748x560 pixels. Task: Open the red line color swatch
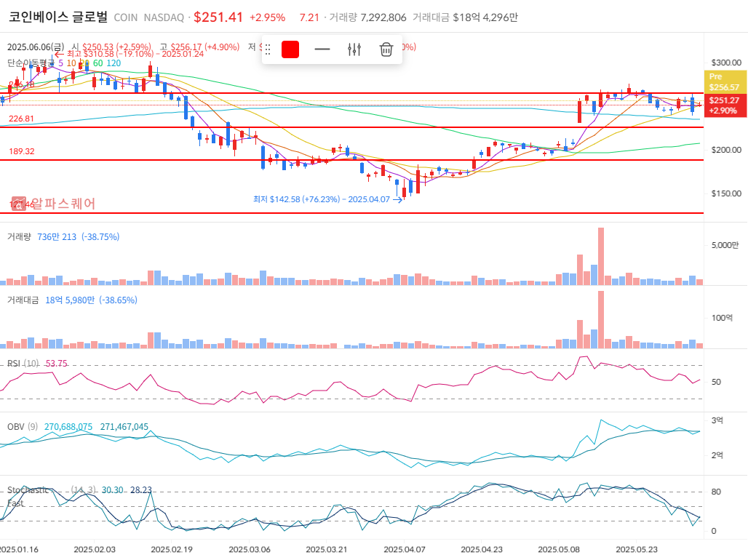point(290,49)
